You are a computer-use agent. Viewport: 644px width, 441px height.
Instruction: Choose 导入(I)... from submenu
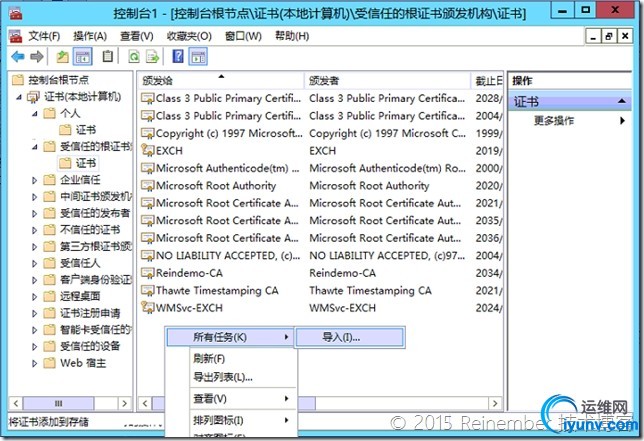pyautogui.click(x=350, y=338)
